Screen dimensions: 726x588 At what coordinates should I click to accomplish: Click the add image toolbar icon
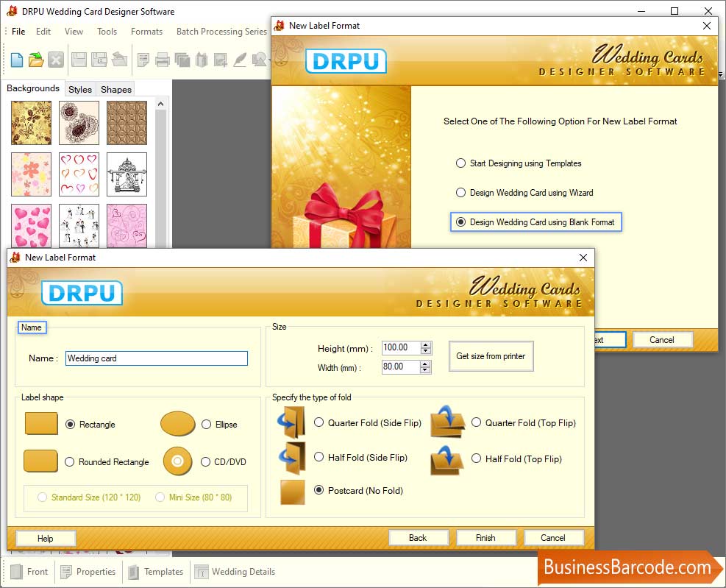[x=221, y=60]
